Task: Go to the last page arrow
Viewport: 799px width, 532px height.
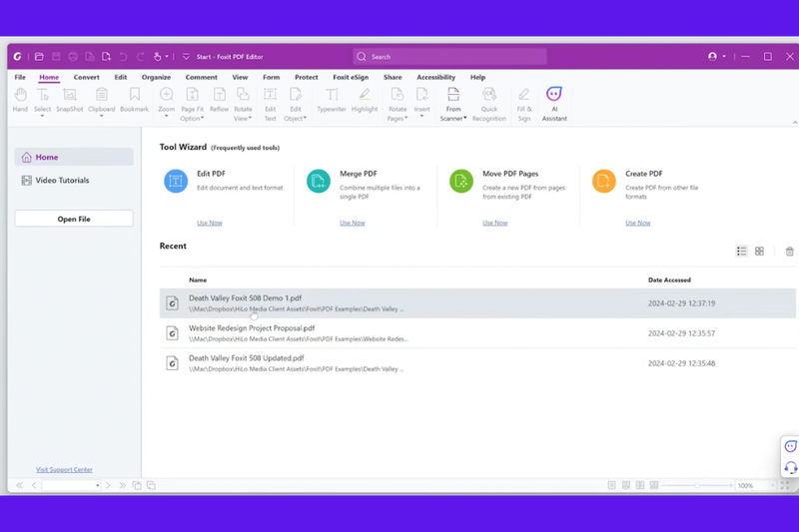Action: pyautogui.click(x=122, y=485)
